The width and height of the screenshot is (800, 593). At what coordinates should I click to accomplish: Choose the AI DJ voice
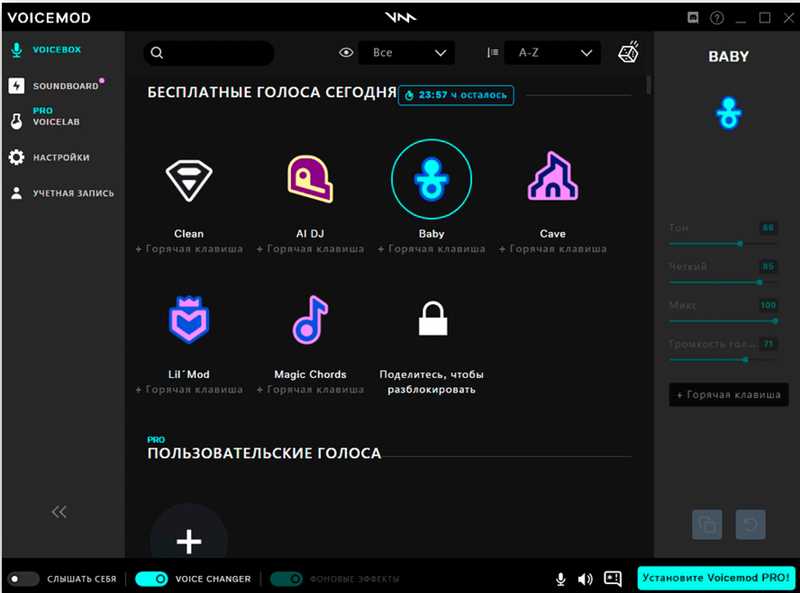pyautogui.click(x=310, y=179)
